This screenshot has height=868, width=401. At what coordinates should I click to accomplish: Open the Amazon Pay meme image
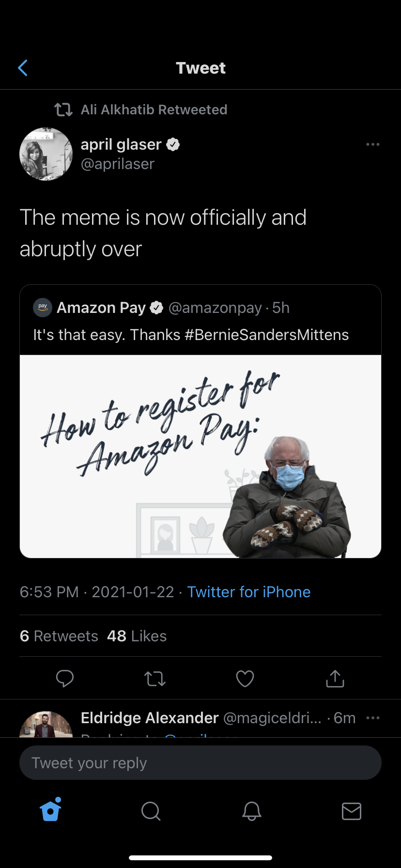200,456
